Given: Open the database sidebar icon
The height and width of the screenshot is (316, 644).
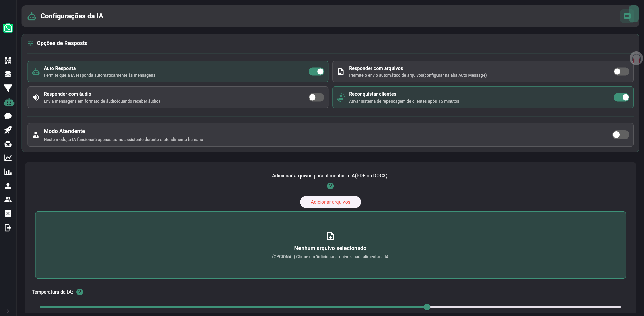Looking at the screenshot, I should pos(8,74).
